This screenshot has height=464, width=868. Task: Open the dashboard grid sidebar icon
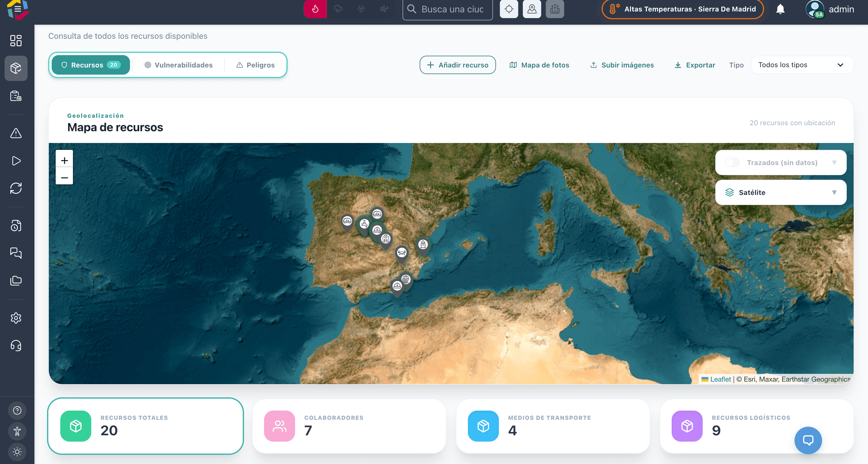click(x=16, y=41)
